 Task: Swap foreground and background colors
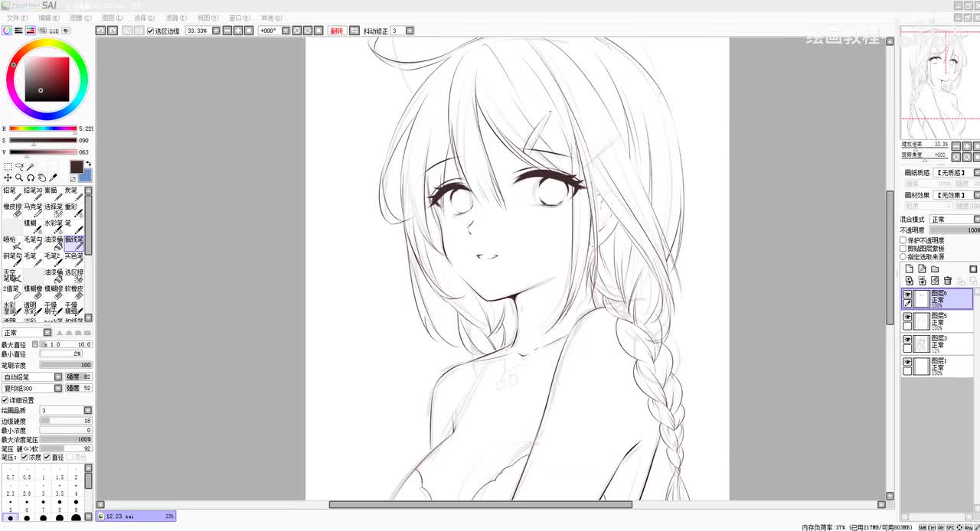88,164
